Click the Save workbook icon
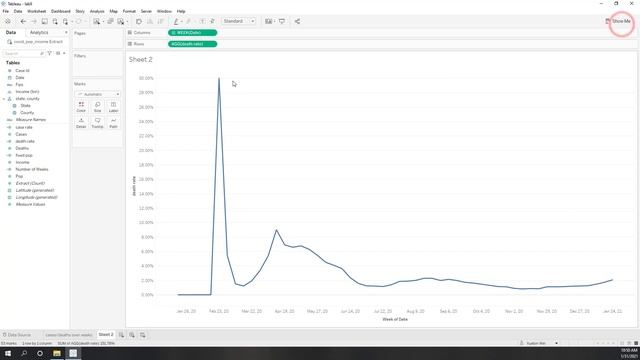The height and width of the screenshot is (360, 640). 44,21
